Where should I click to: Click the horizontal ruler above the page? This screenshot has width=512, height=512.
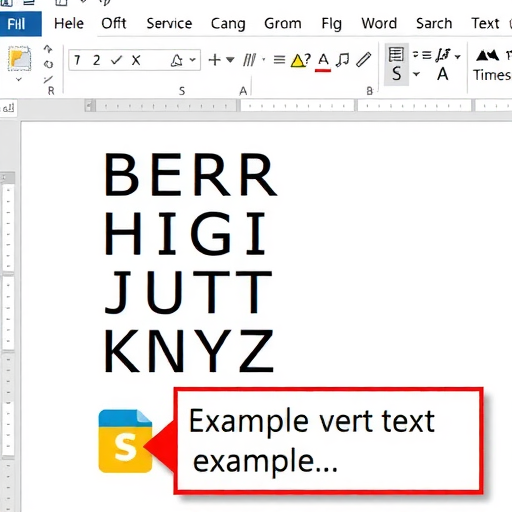click(x=298, y=106)
